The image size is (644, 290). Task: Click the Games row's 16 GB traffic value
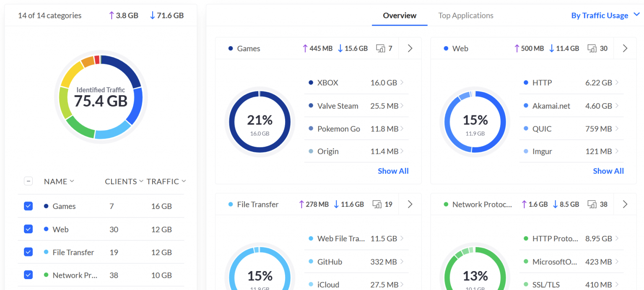tap(161, 206)
